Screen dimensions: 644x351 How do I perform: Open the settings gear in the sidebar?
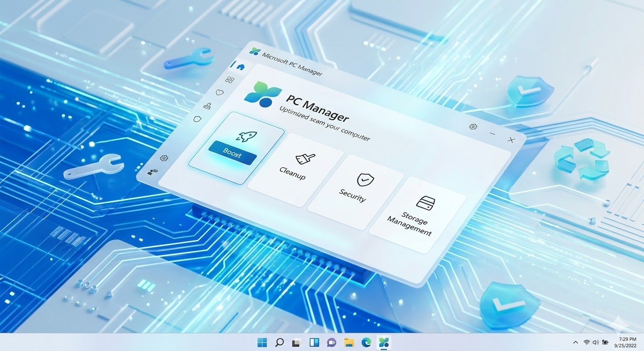pos(163,158)
